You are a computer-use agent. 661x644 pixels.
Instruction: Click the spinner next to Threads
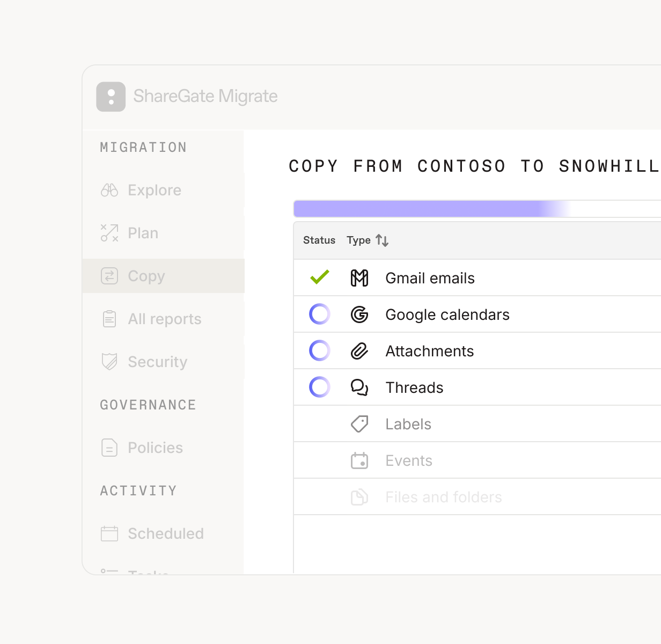point(320,387)
